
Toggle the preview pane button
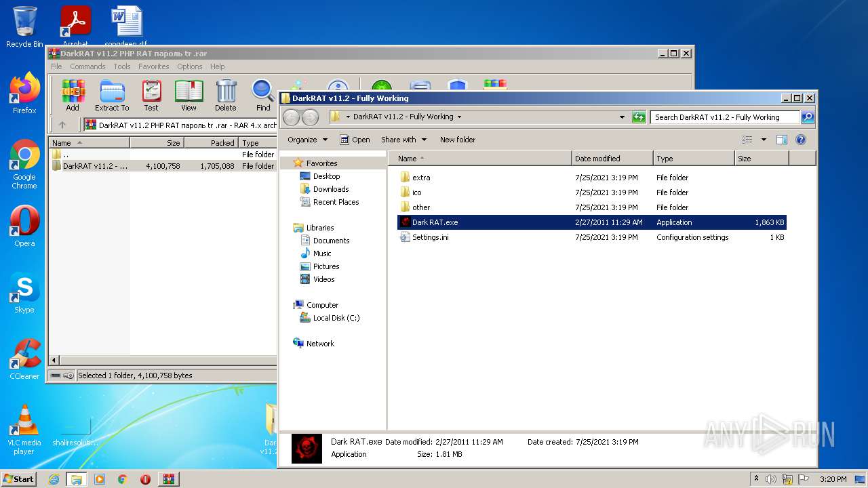pyautogui.click(x=781, y=140)
